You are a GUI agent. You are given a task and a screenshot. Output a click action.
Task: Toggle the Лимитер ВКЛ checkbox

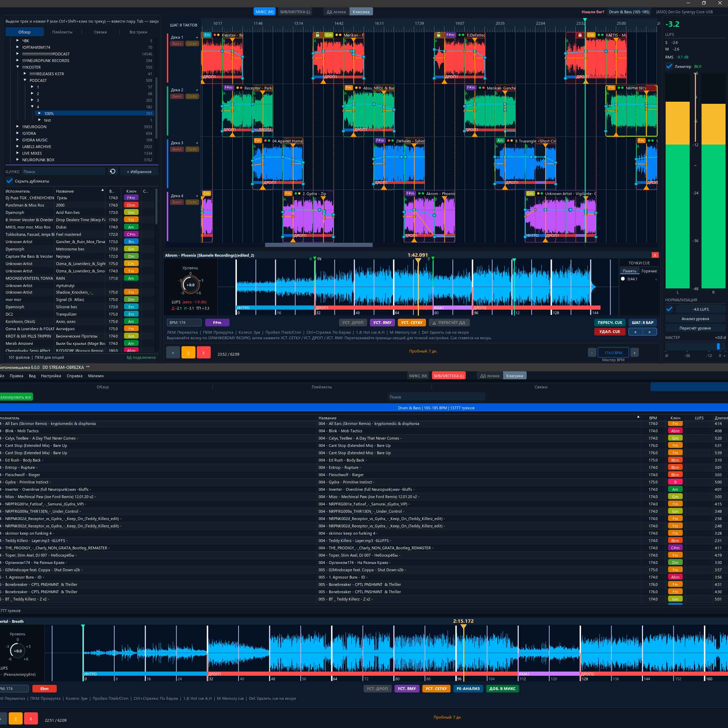669,66
